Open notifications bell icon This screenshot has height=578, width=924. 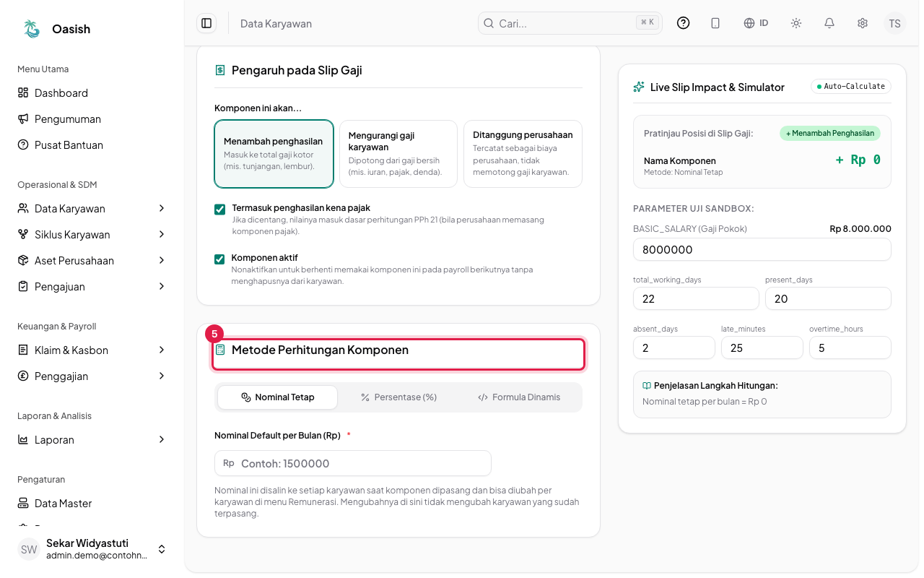tap(829, 23)
